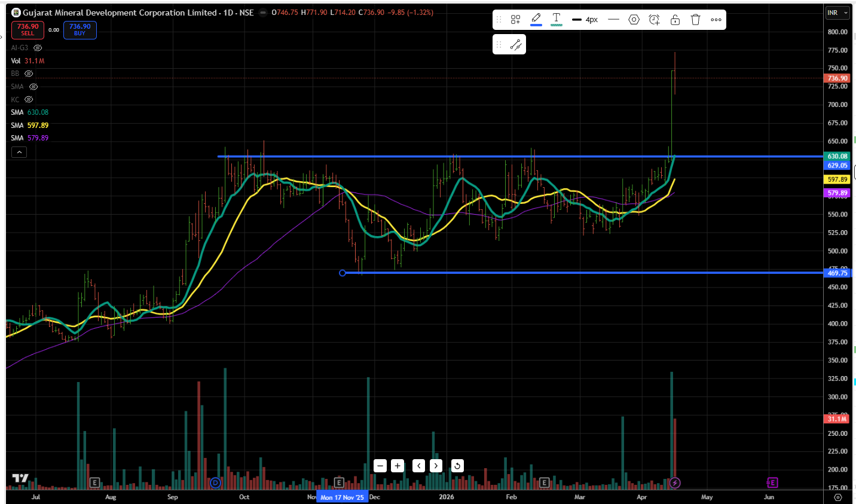Open the INR currency dropdown
The image size is (856, 504).
[x=837, y=13]
